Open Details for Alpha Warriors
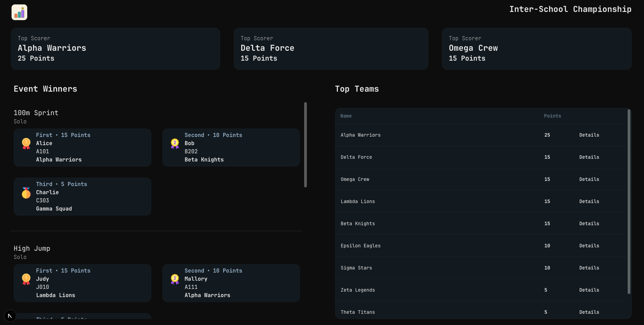Screen dimensions: 644x325 coord(589,135)
